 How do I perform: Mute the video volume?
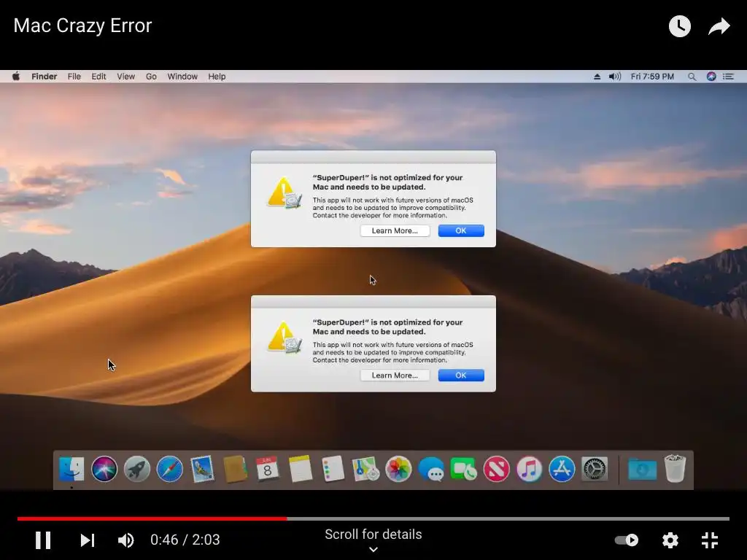click(125, 540)
